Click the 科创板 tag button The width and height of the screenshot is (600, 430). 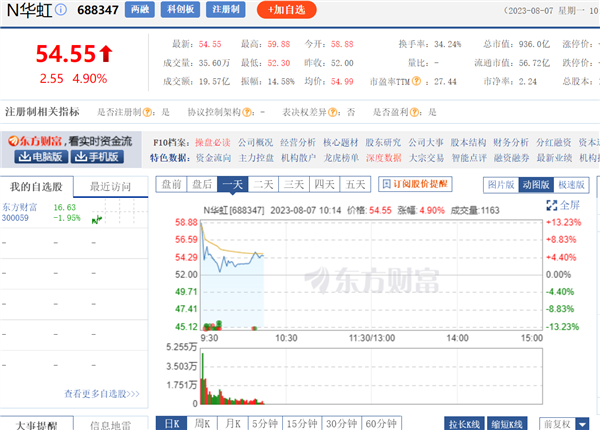pos(180,10)
